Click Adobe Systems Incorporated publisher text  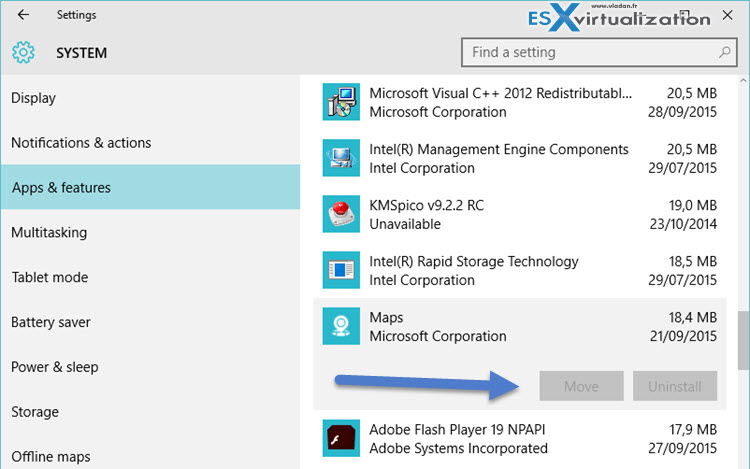(459, 448)
